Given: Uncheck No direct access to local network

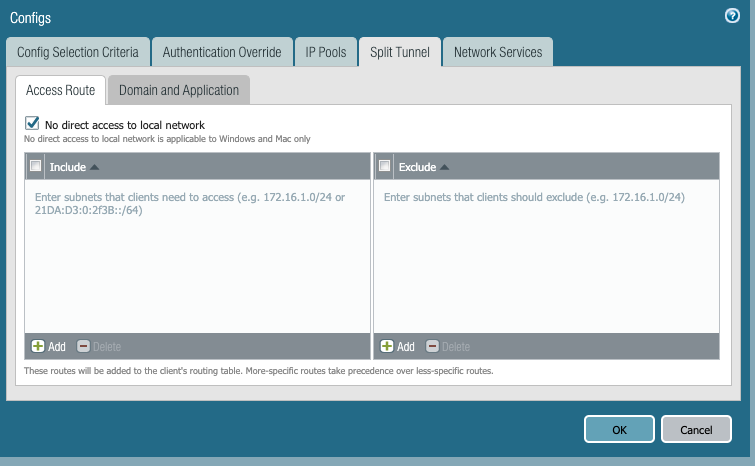Looking at the screenshot, I should click(x=32, y=123).
